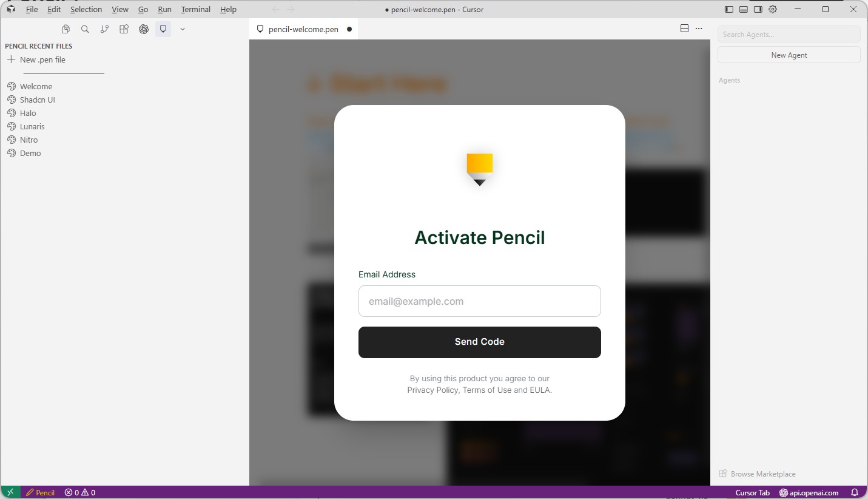Toggle the bottom panel layout icon
This screenshot has width=868, height=499.
click(x=744, y=10)
